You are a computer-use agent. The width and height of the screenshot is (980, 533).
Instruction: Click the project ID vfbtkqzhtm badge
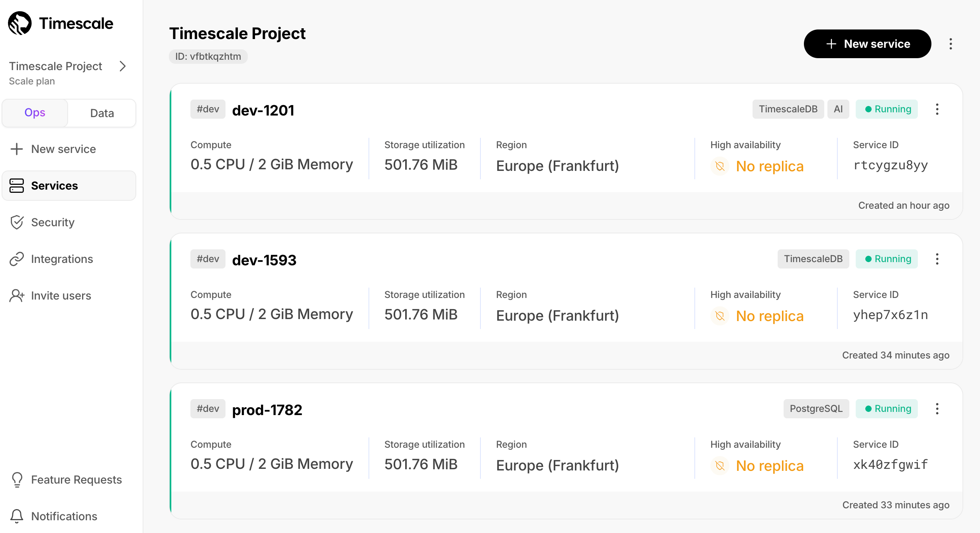[208, 57]
